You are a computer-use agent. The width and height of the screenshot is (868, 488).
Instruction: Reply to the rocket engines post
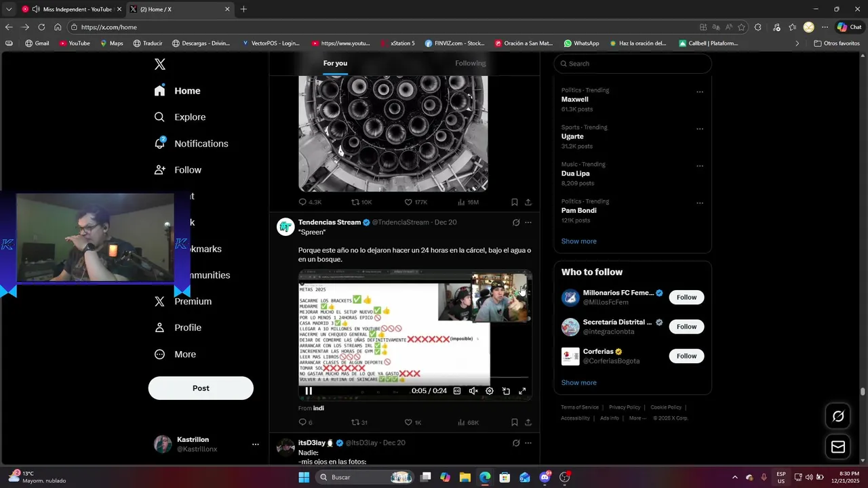310,202
